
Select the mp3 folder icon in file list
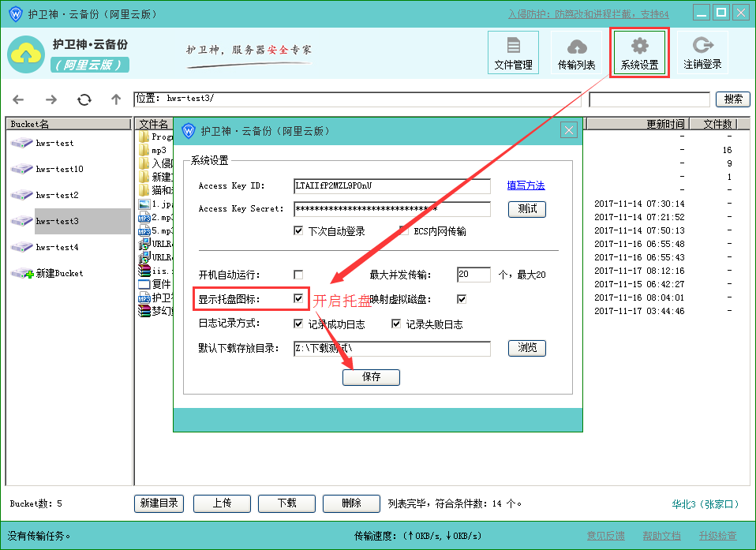144,151
